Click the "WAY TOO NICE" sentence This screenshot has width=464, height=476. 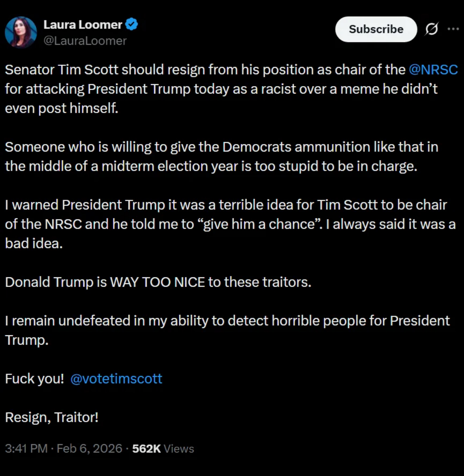point(158,282)
